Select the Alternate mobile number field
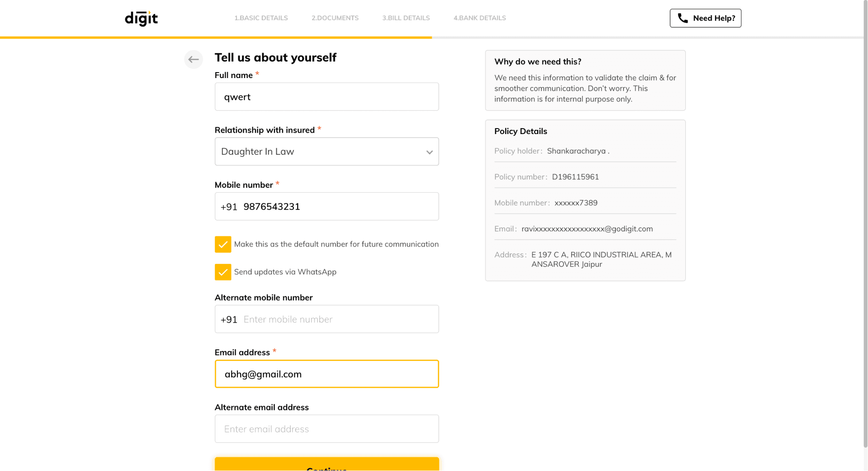The height and width of the screenshot is (471, 868). 327,319
